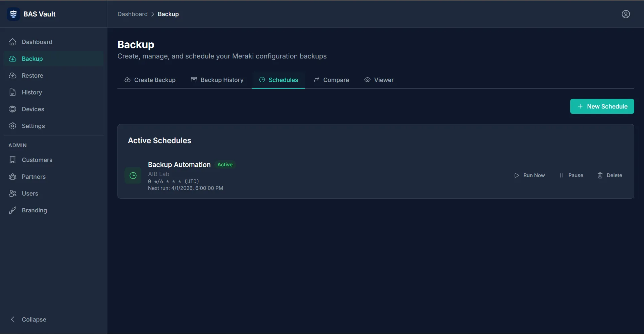This screenshot has width=644, height=334.
Task: Click the Dashboard home icon in sidebar
Action: (13, 42)
